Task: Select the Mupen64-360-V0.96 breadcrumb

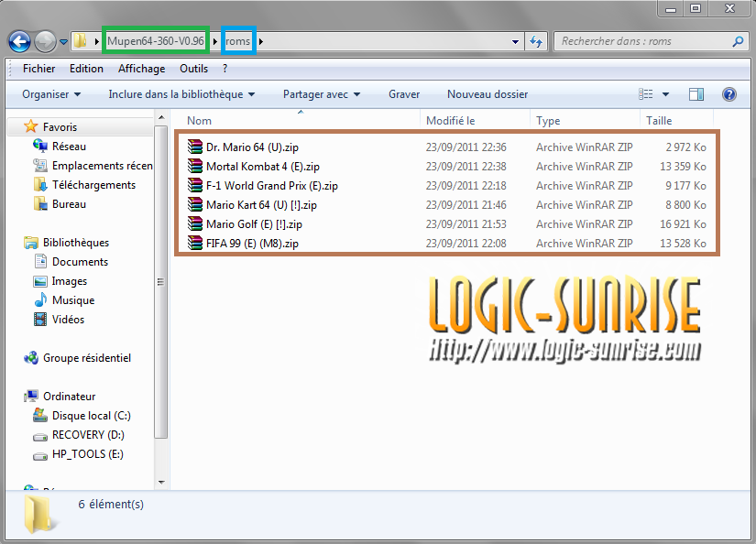Action: pos(155,41)
